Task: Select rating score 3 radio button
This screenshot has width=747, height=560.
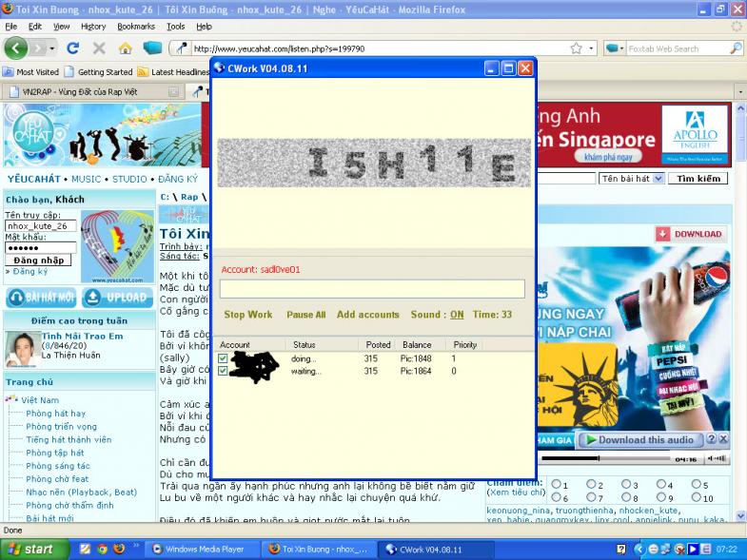Action: point(626,484)
